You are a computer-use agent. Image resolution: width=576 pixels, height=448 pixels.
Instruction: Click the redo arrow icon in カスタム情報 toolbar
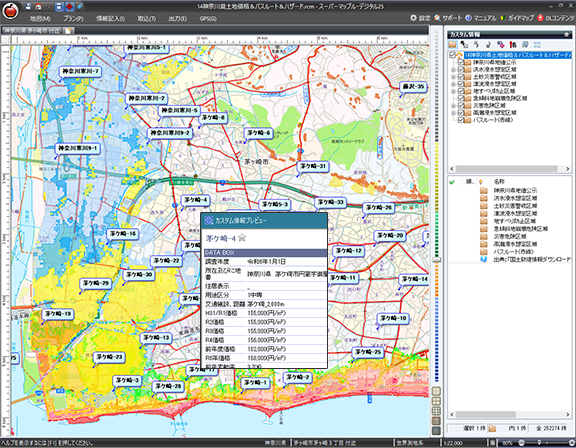point(489,44)
